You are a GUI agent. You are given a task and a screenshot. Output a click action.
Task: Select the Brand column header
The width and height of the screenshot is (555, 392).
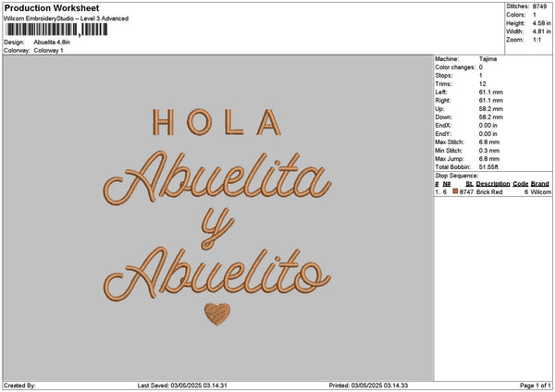540,183
